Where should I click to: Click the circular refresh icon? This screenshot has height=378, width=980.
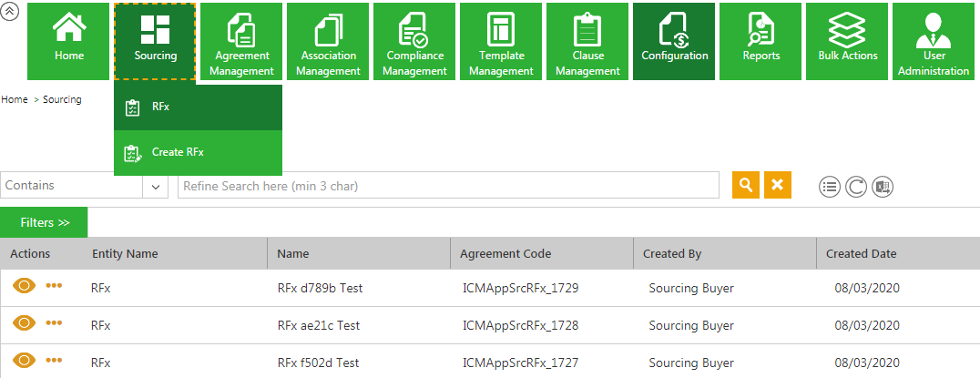[855, 187]
